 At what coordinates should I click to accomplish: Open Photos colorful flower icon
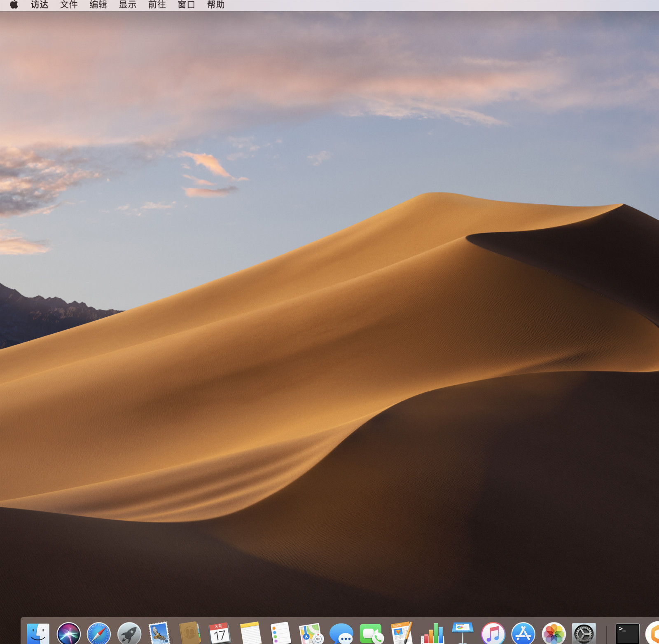(554, 633)
